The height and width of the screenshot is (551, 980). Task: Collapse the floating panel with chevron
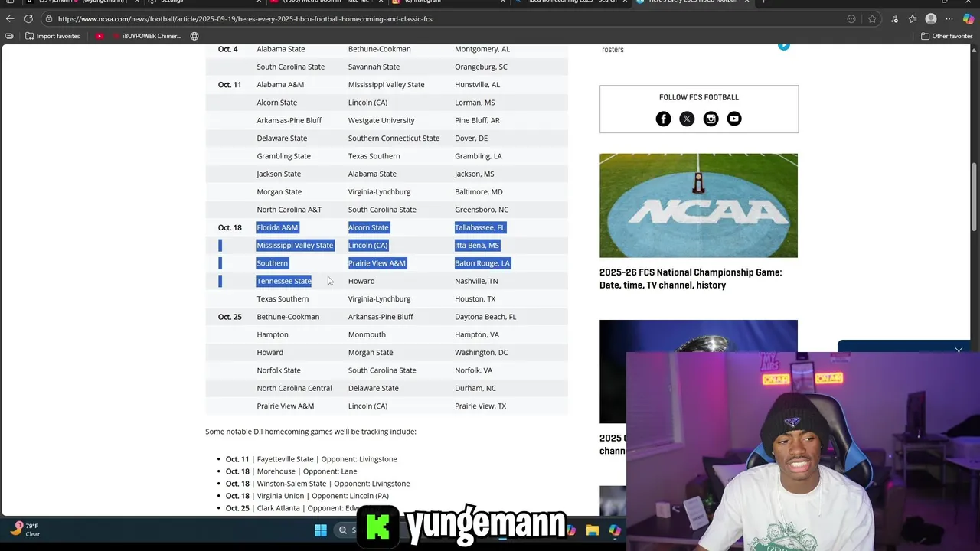[x=959, y=350]
